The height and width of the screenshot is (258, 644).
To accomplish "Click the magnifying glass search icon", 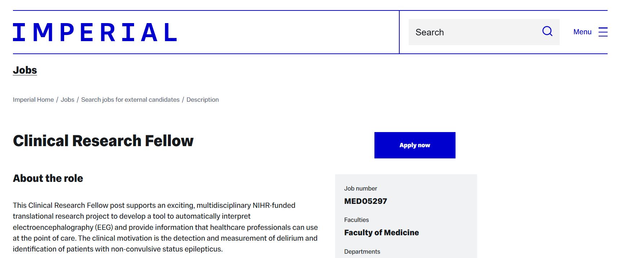I will coord(547,31).
